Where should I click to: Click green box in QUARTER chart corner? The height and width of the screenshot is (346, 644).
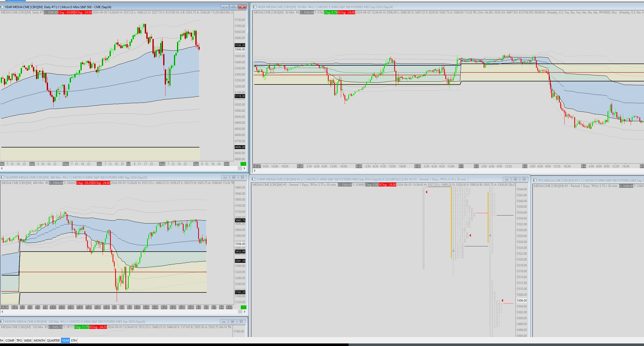coord(244,307)
